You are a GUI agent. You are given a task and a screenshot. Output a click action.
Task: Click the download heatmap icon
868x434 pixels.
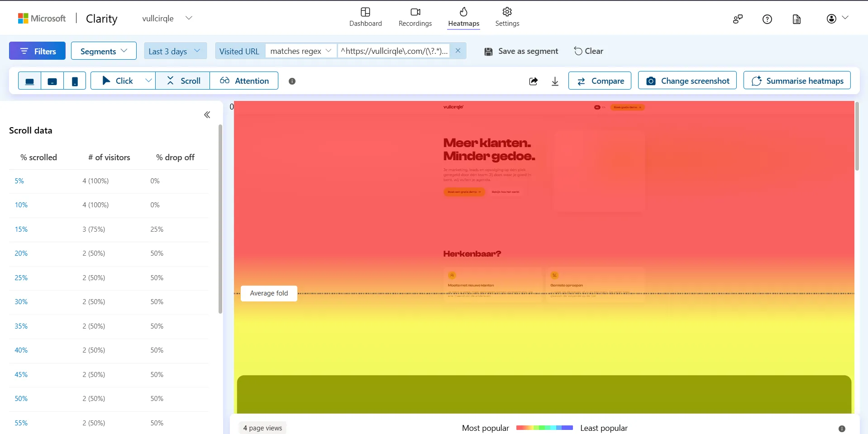pos(555,81)
